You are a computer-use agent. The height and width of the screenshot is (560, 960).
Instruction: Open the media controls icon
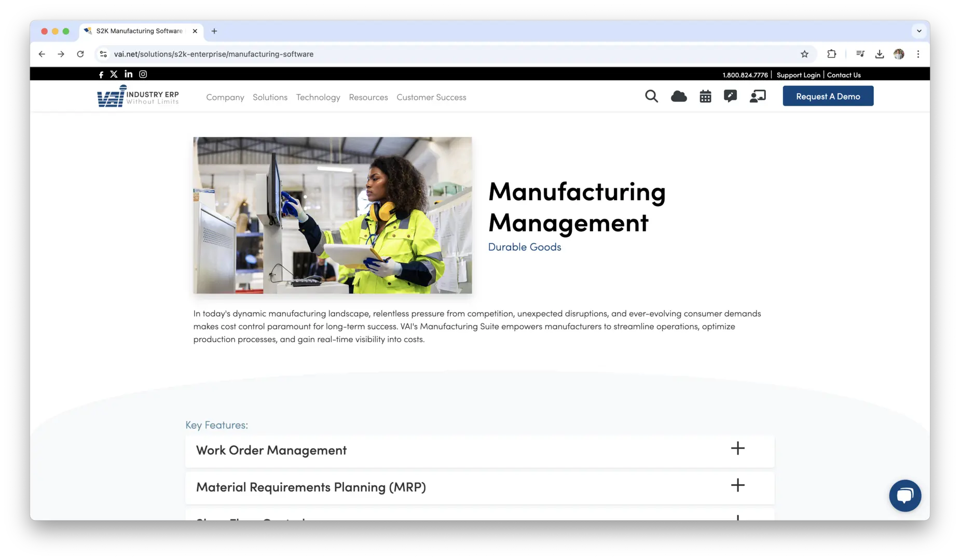860,54
